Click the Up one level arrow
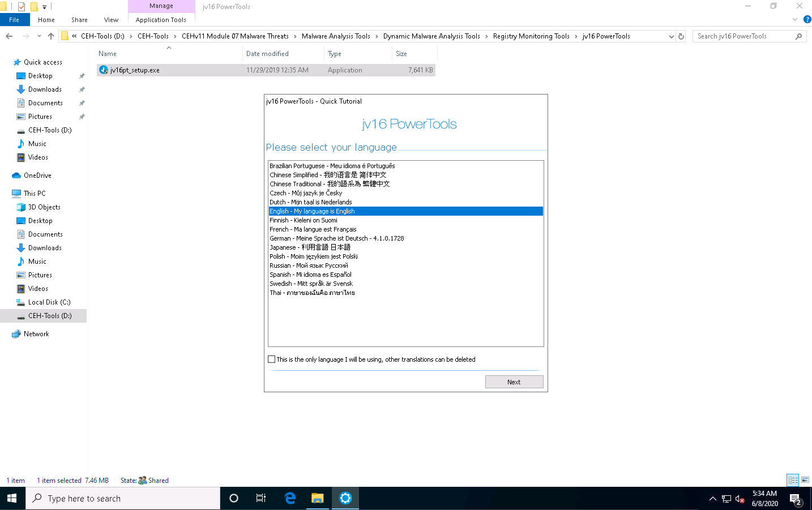 [x=51, y=36]
